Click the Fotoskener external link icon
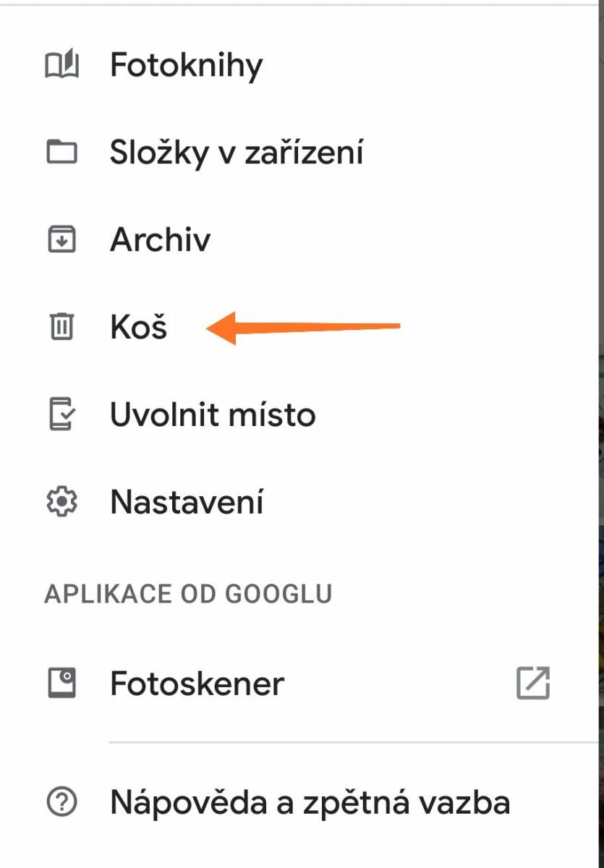Viewport: 604px width, 868px height. point(533,683)
